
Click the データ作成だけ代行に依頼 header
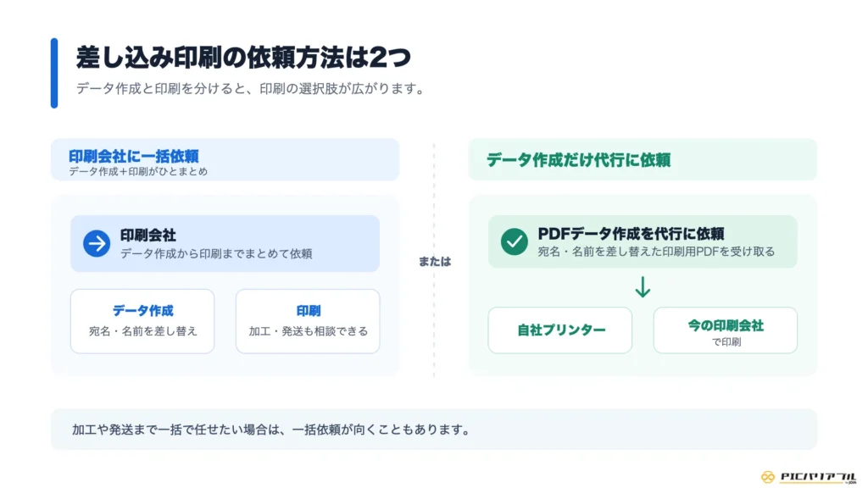tap(643, 159)
